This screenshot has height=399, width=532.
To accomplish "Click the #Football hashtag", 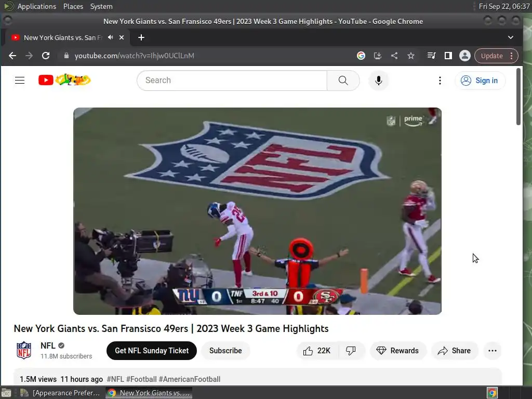I will [141, 379].
